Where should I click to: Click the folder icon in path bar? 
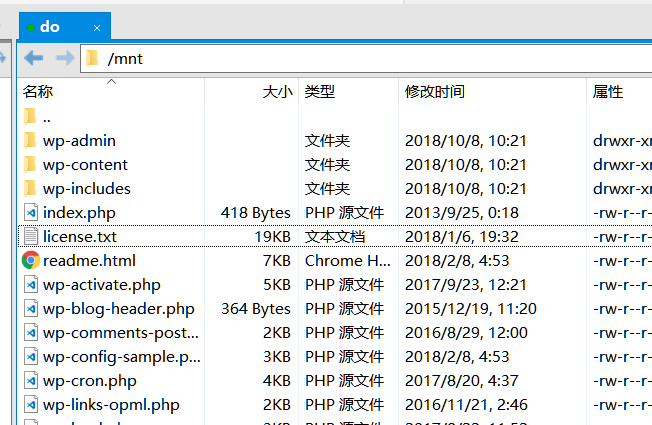point(92,59)
